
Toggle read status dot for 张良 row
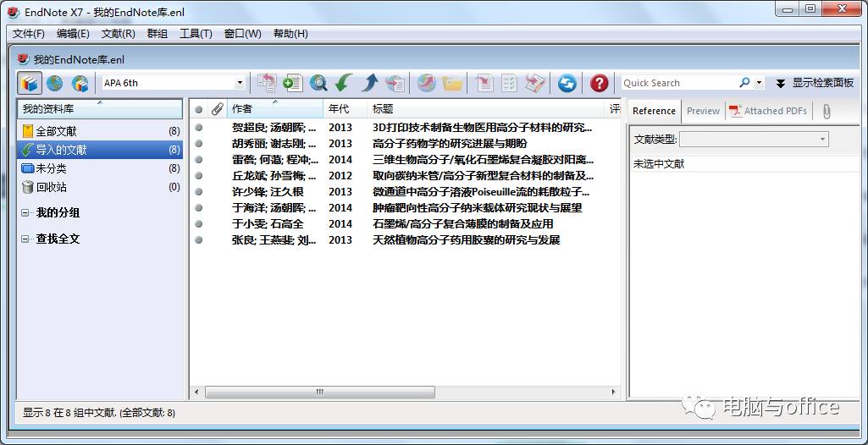(199, 239)
